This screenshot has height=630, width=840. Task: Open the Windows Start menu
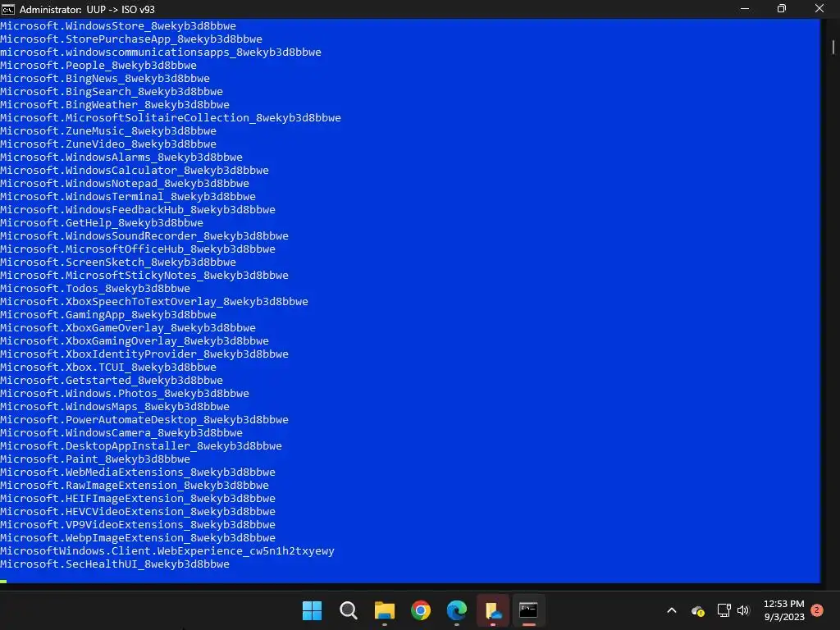312,610
